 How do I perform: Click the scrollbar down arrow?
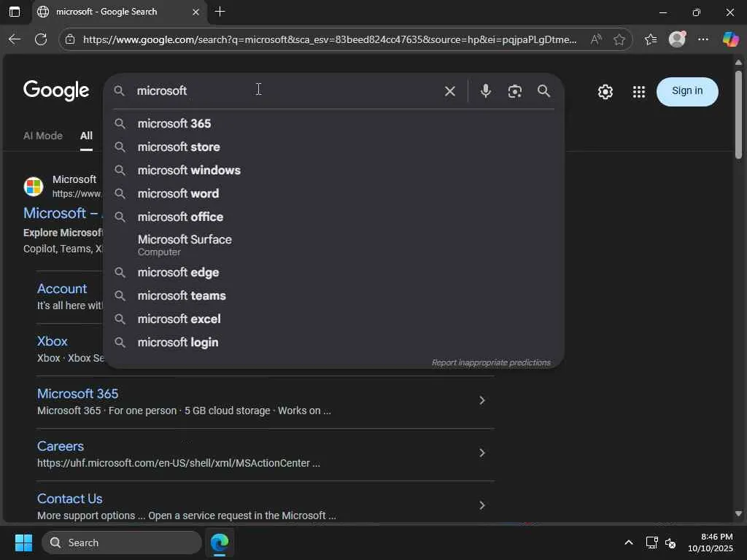(738, 514)
